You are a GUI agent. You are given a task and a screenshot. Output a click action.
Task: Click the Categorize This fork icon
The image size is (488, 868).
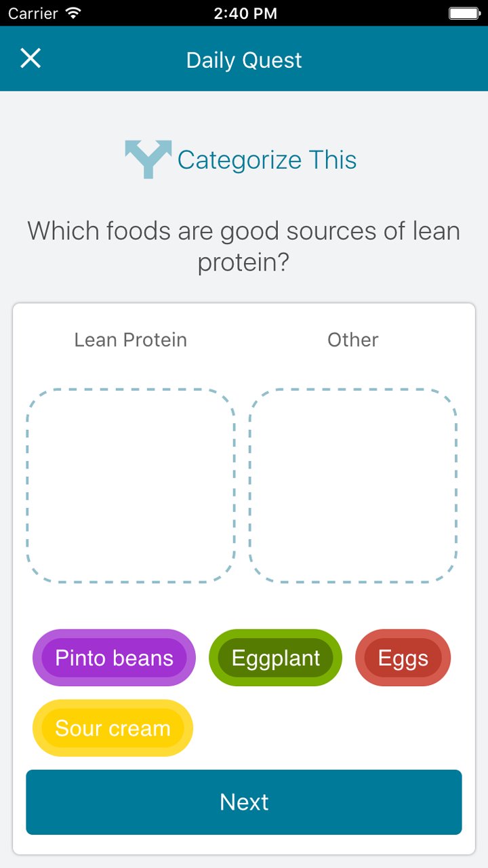tap(148, 159)
